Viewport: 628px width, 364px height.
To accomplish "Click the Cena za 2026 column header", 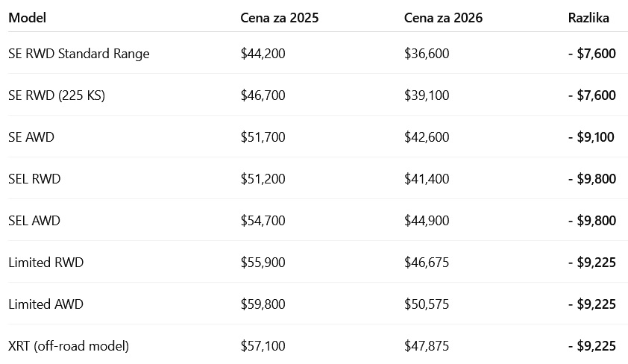I will [443, 18].
